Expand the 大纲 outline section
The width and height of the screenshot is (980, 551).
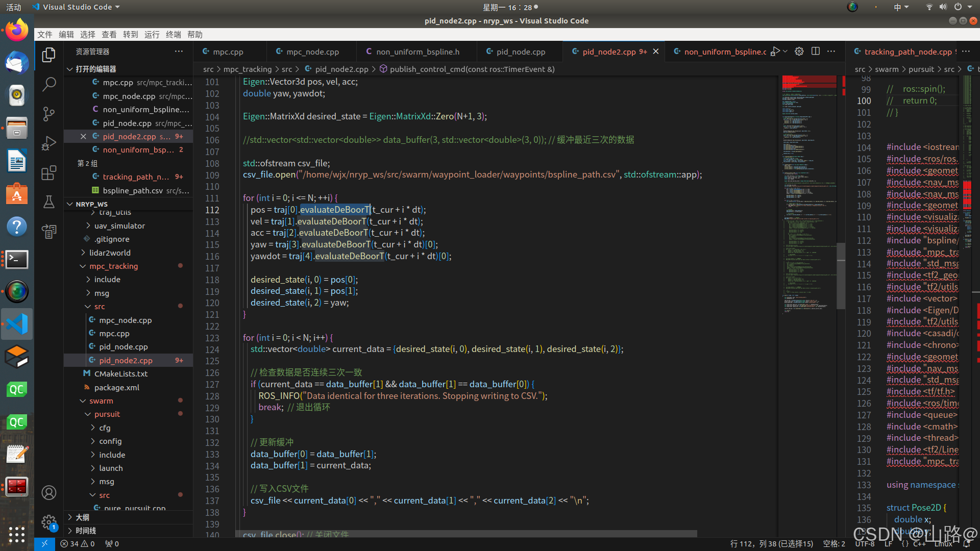pyautogui.click(x=82, y=517)
